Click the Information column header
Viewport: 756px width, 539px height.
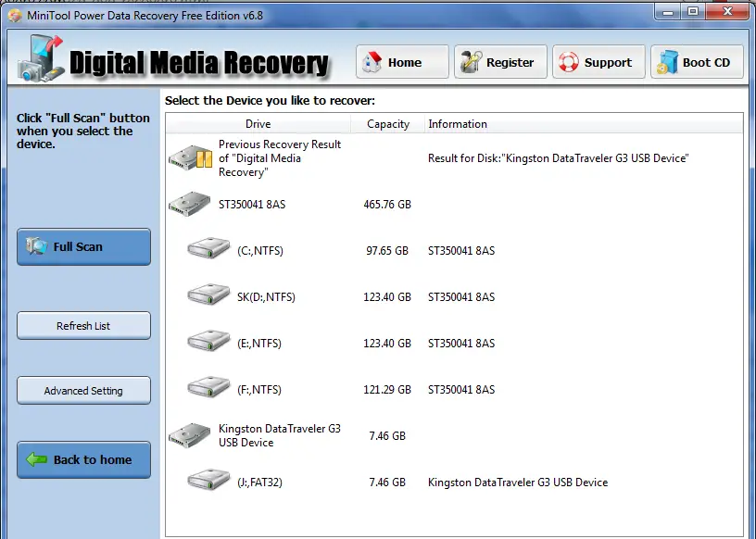pyautogui.click(x=584, y=124)
